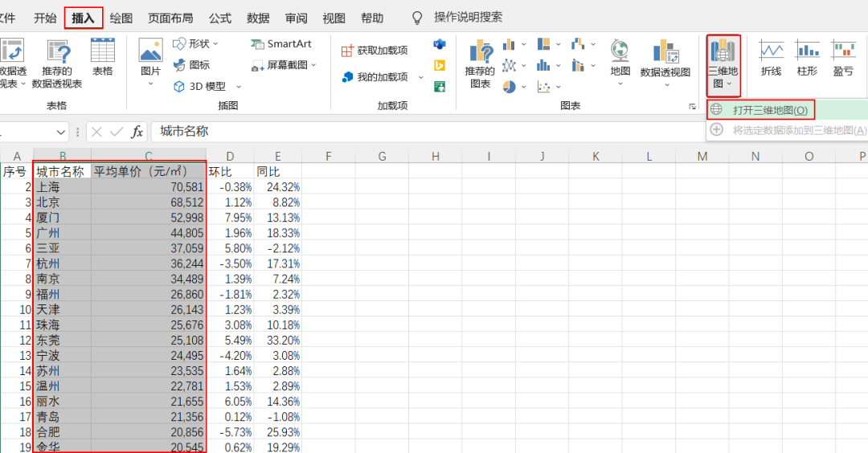Click the 操作说明搜索 lightbulb icon

[x=417, y=18]
